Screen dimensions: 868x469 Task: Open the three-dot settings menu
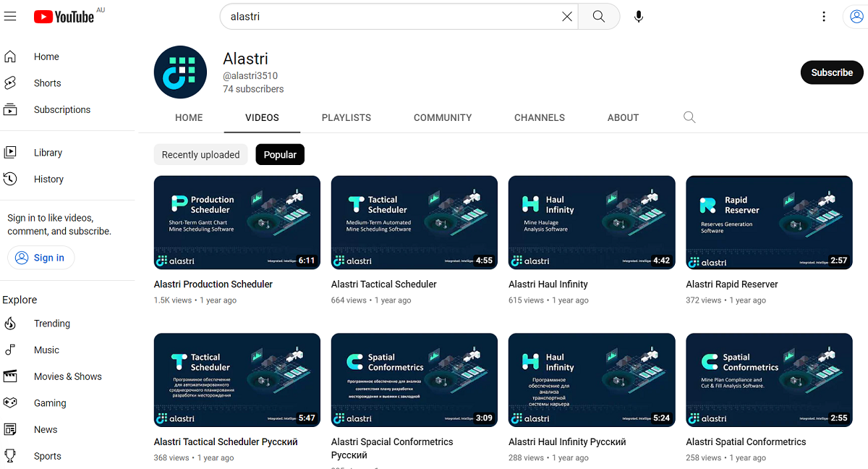(824, 17)
